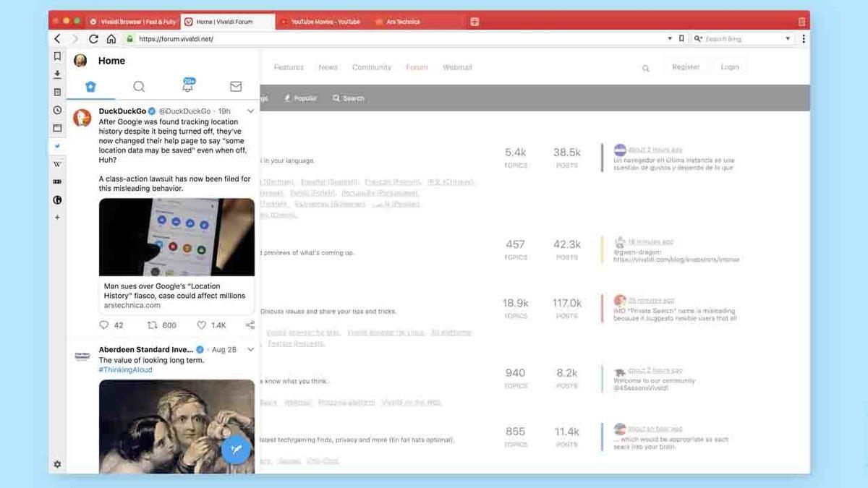The height and width of the screenshot is (488, 868).
Task: Like the DuckDuckGo tweet
Action: point(202,325)
